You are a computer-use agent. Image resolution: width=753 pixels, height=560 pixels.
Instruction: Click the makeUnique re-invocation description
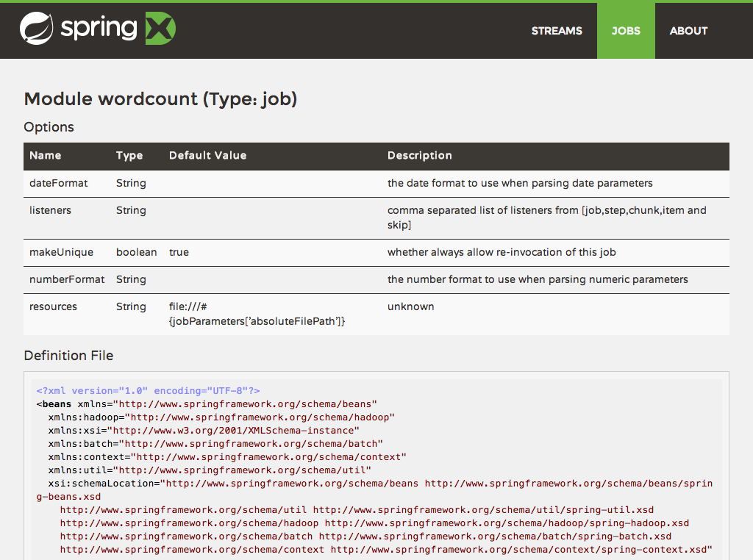(502, 252)
